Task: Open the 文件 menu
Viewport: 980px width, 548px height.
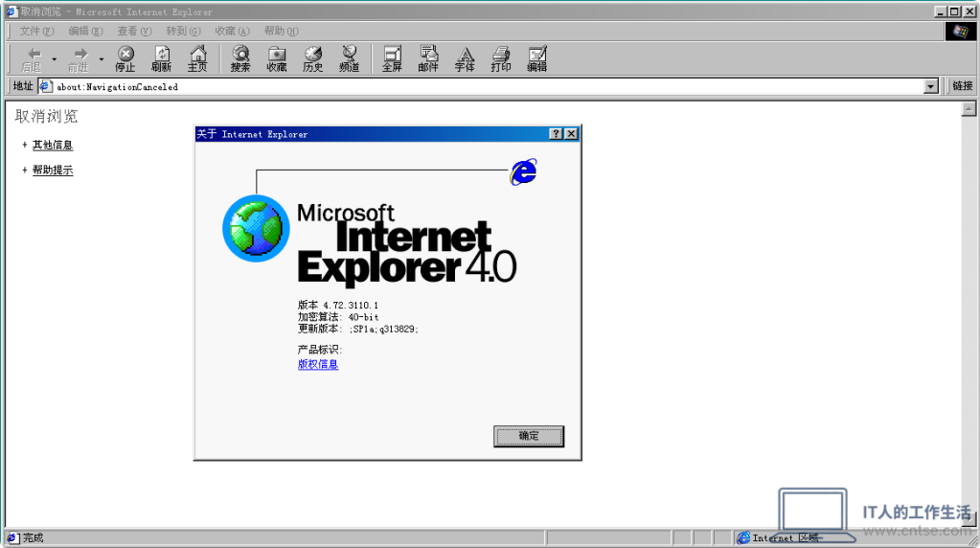Action: [36, 31]
